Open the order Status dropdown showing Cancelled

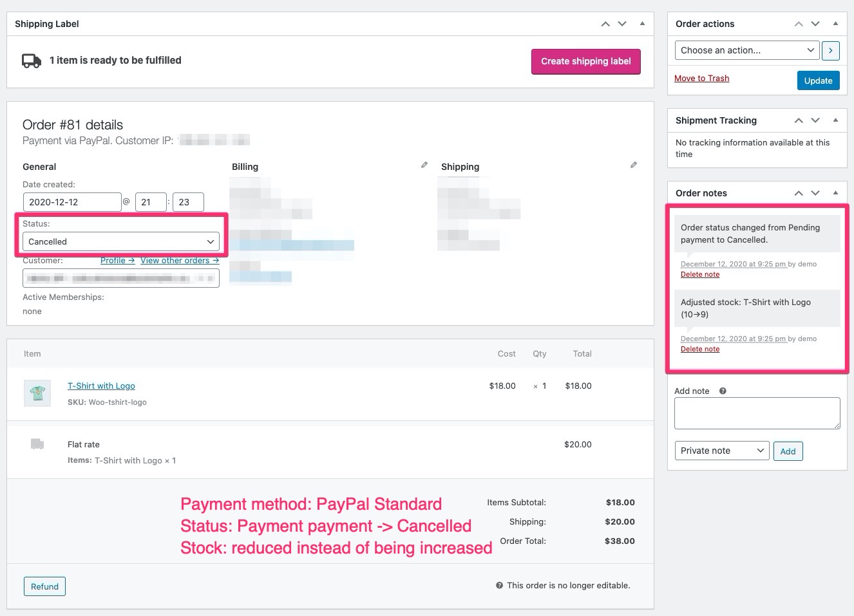coord(120,241)
